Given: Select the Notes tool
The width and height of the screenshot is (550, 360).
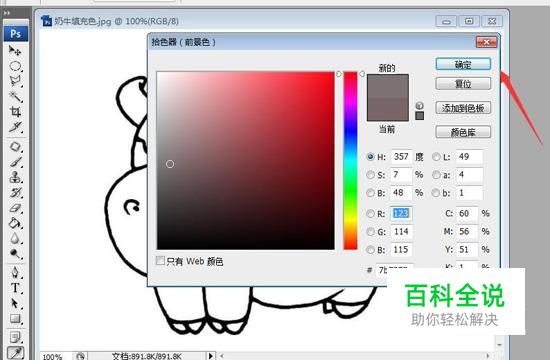Looking at the screenshot, I should (x=15, y=338).
